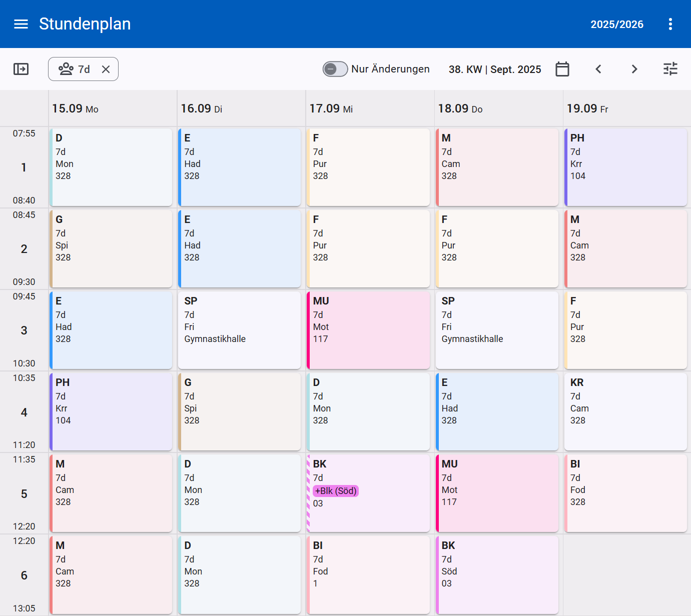This screenshot has height=616, width=691.
Task: Select the 2025/2026 school year
Action: pyautogui.click(x=616, y=24)
